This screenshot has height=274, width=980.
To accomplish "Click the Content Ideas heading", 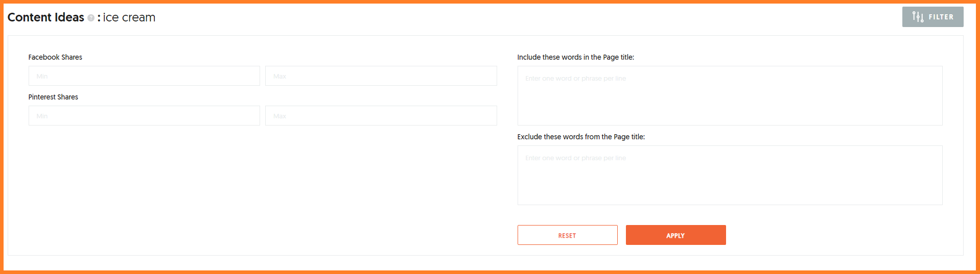I will coord(46,17).
